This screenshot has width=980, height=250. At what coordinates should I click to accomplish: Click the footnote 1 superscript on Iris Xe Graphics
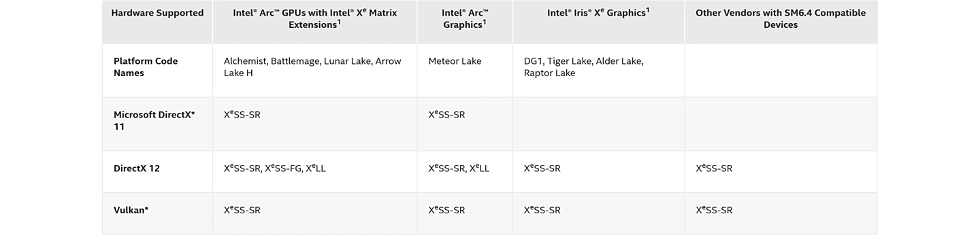tap(647, 10)
